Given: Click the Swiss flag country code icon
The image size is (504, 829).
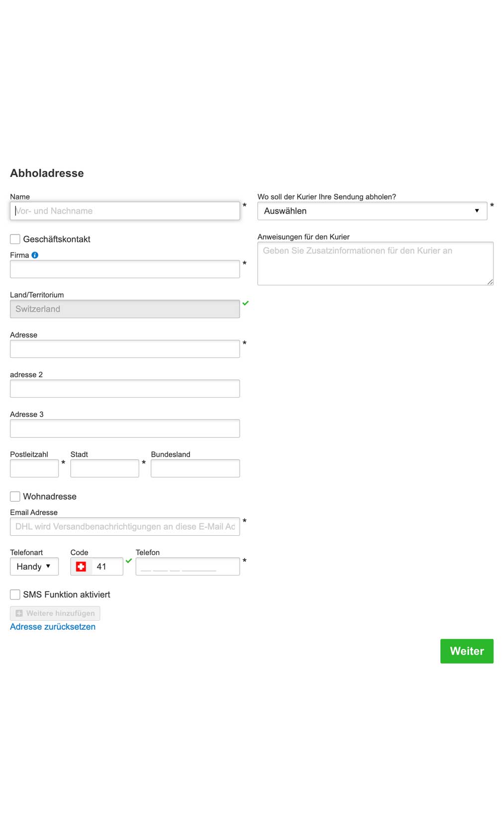Looking at the screenshot, I should click(x=81, y=567).
